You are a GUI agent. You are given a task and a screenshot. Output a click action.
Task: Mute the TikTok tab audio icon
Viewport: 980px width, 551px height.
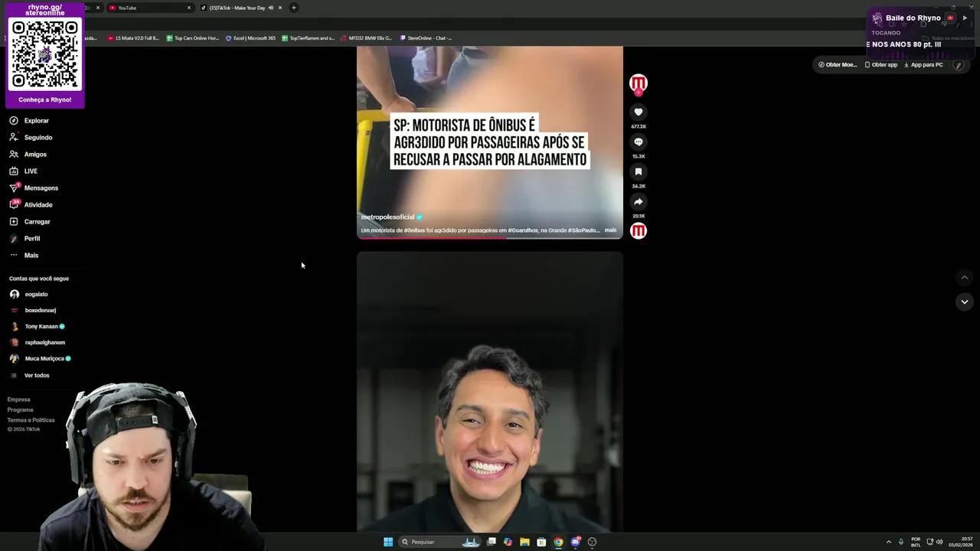[270, 8]
